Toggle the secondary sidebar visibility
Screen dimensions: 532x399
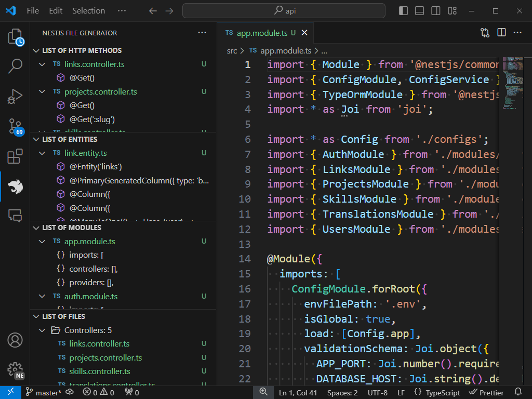tap(435, 10)
